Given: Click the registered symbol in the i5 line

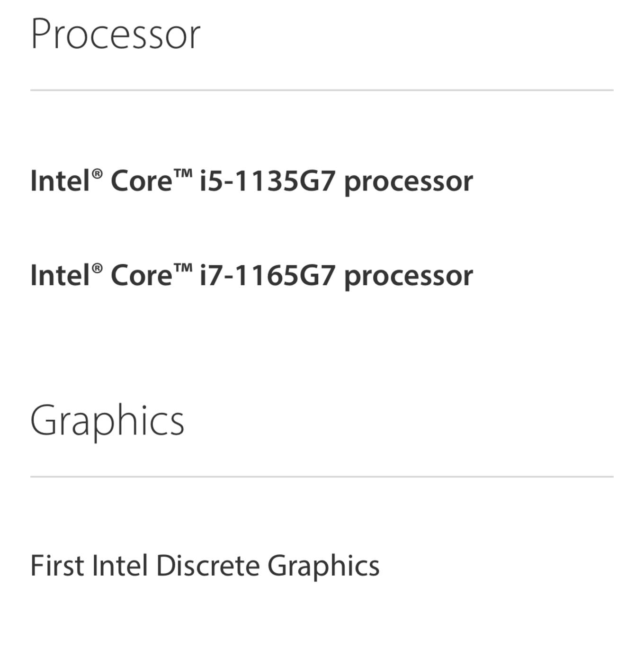Looking at the screenshot, I should tap(97, 174).
